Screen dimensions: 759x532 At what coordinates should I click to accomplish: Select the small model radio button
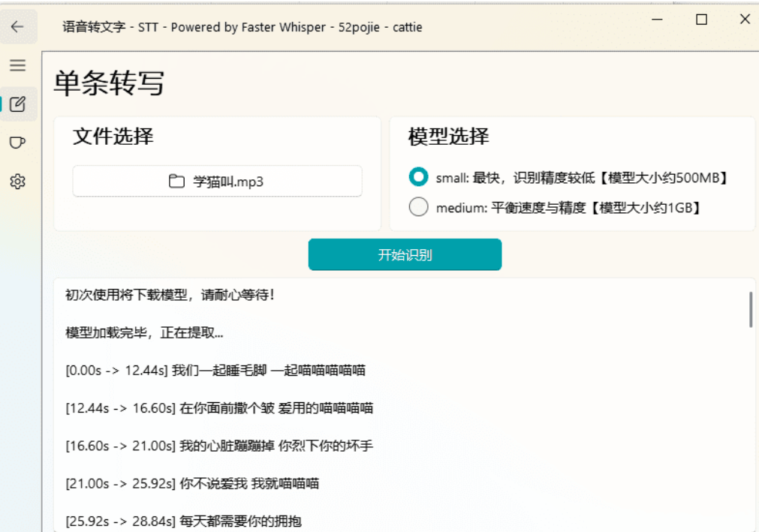[x=418, y=177]
